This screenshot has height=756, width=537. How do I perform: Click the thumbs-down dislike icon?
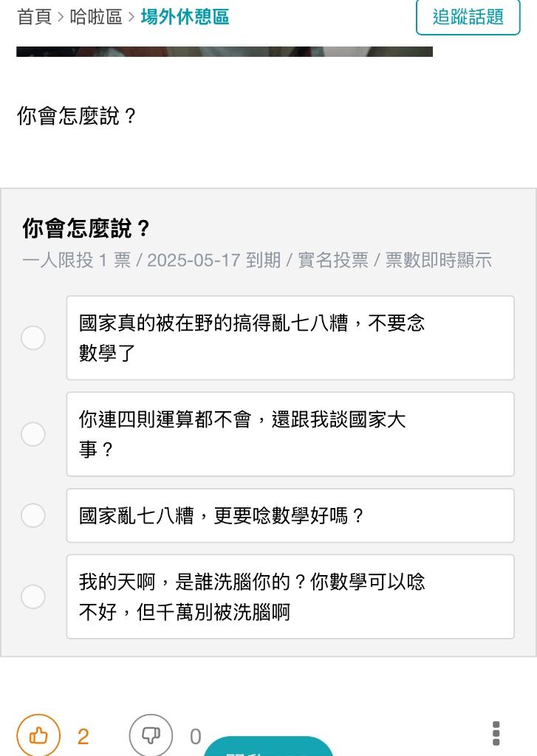click(151, 735)
